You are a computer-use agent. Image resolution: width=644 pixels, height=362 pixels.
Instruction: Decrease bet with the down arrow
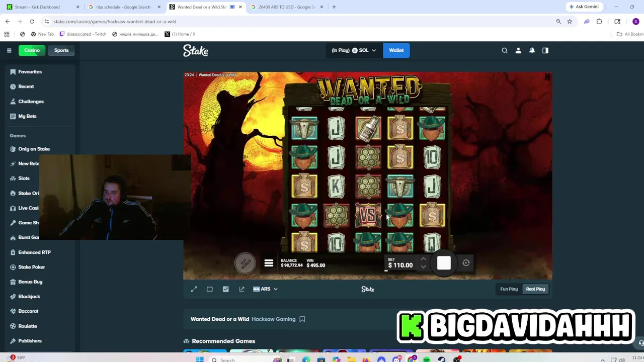click(423, 267)
